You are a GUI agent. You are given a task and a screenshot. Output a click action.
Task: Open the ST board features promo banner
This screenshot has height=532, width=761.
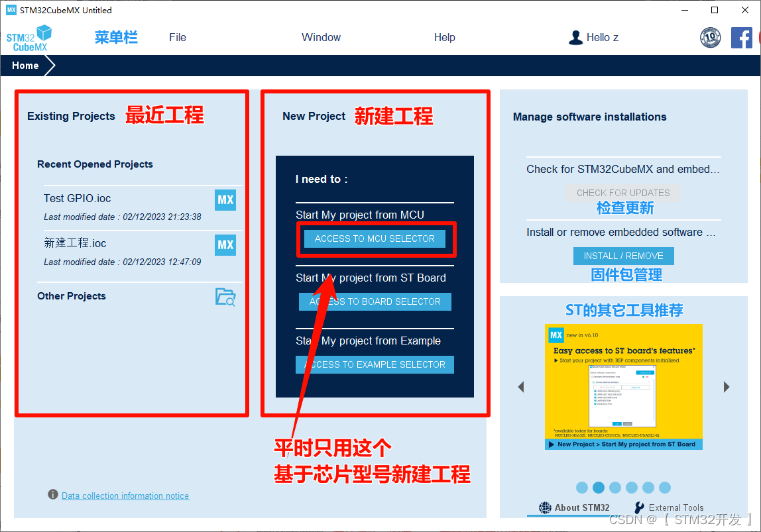624,386
